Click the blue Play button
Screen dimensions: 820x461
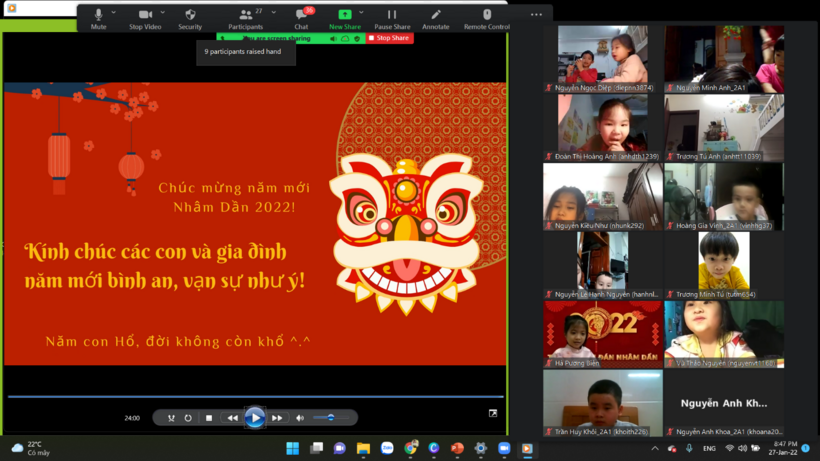point(255,418)
